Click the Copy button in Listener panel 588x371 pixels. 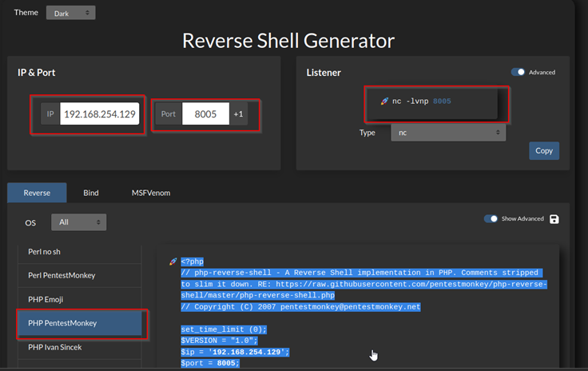coord(544,151)
